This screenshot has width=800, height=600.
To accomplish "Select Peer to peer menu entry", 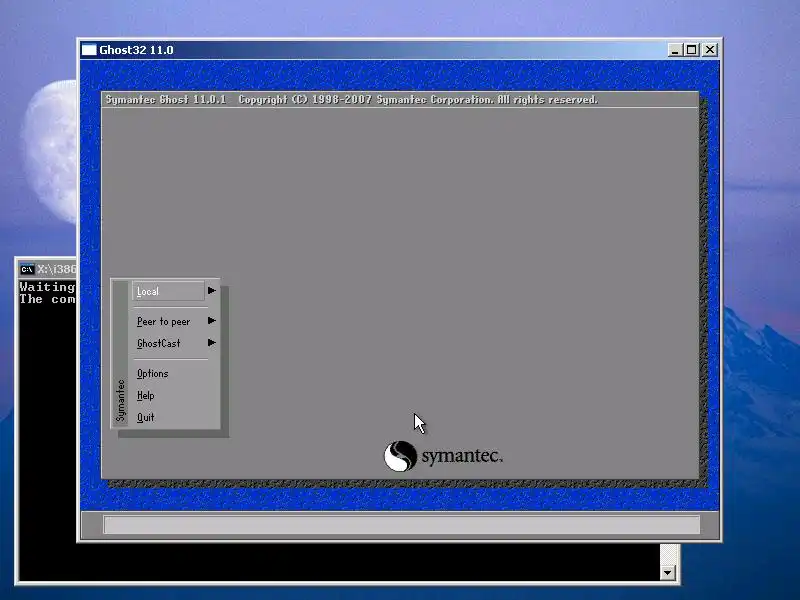I will 163,321.
